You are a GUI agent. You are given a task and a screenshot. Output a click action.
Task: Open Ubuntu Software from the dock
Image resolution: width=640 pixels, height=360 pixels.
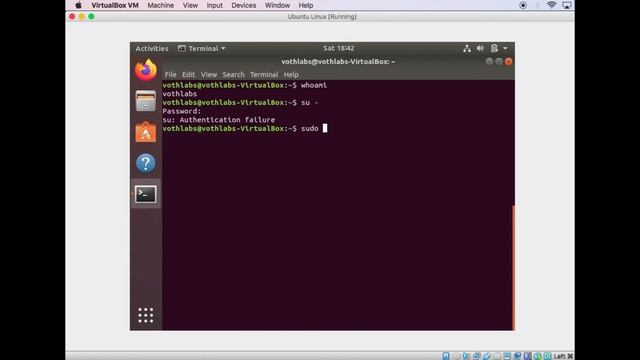tap(146, 132)
